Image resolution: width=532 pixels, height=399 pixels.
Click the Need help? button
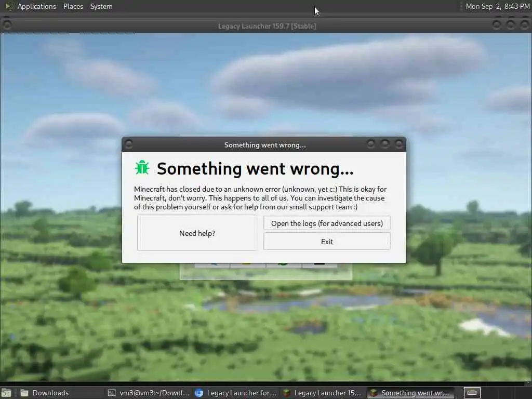tap(197, 233)
